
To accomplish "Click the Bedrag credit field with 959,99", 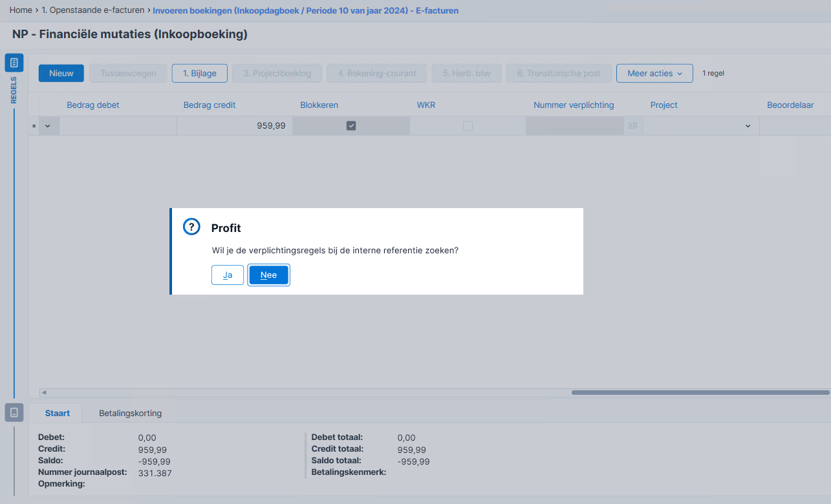I will click(x=234, y=126).
